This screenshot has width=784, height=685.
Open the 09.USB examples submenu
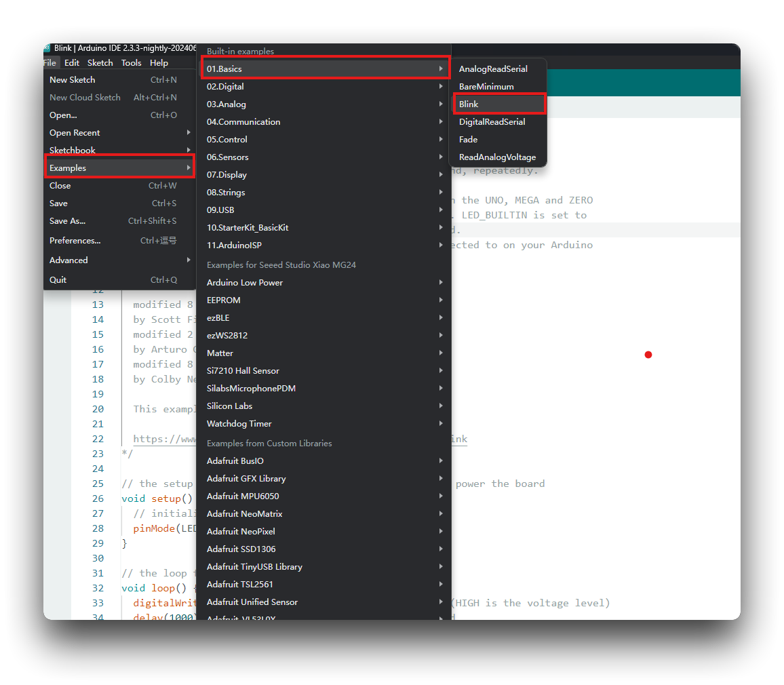pos(324,210)
